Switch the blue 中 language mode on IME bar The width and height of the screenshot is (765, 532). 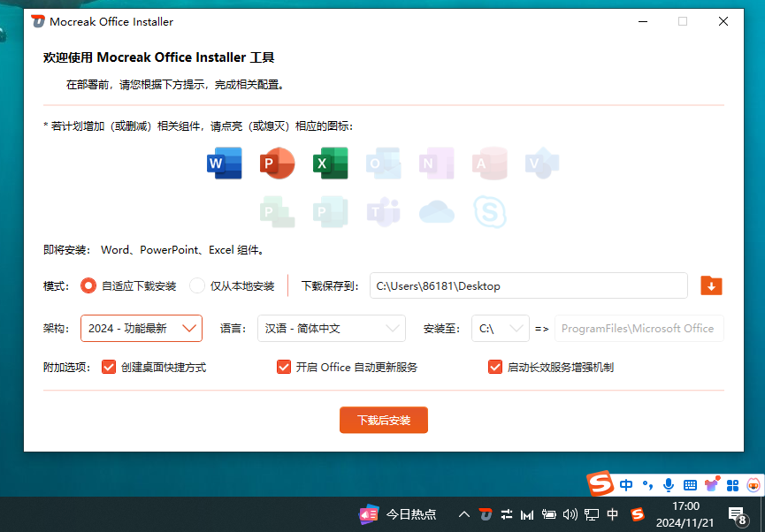tap(626, 484)
